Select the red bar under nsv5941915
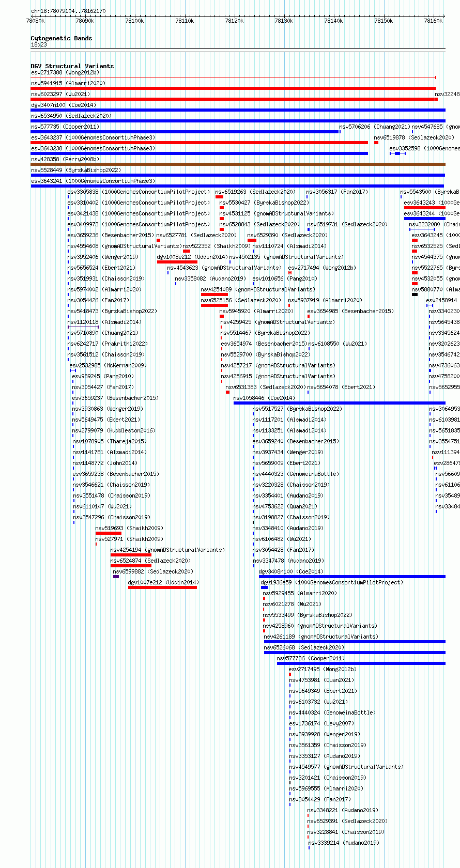The height and width of the screenshot is (868, 460). tap(233, 88)
